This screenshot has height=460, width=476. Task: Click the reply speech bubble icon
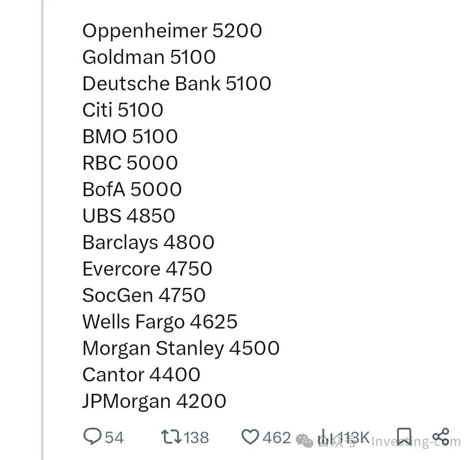point(92,437)
